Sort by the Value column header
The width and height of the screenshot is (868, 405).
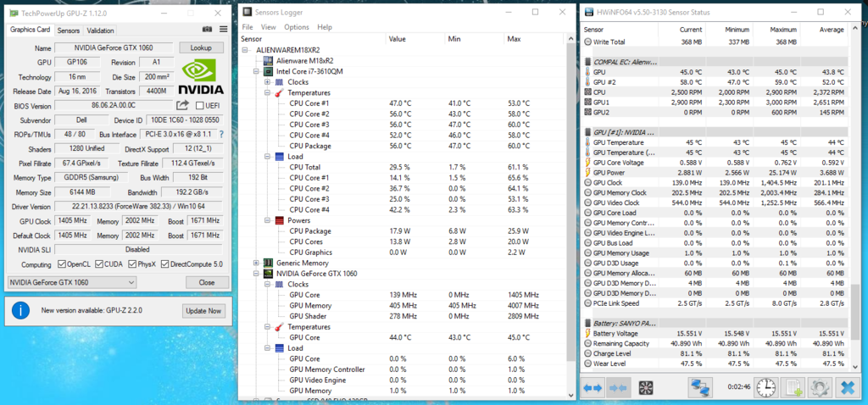tap(415, 39)
